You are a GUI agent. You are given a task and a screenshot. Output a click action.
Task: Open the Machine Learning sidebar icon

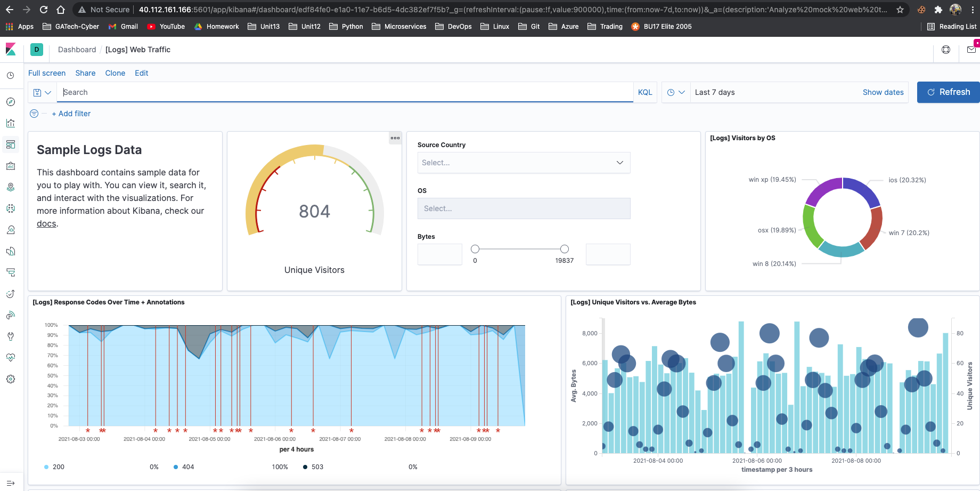11,208
